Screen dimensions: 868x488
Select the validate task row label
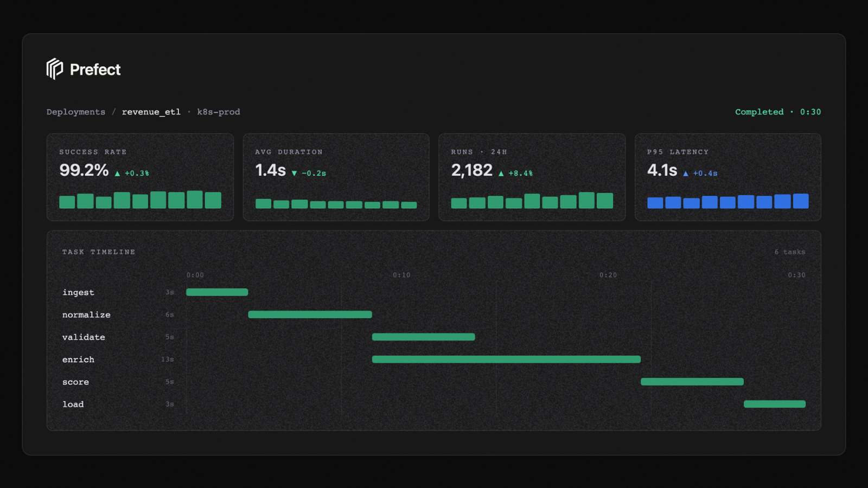click(x=84, y=337)
